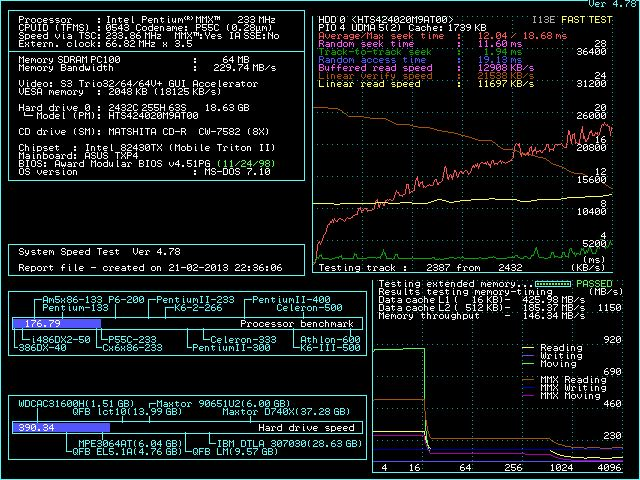This screenshot has height=480, width=640.
Task: Click the Chipset Intel 82430TX line
Action: [147, 148]
